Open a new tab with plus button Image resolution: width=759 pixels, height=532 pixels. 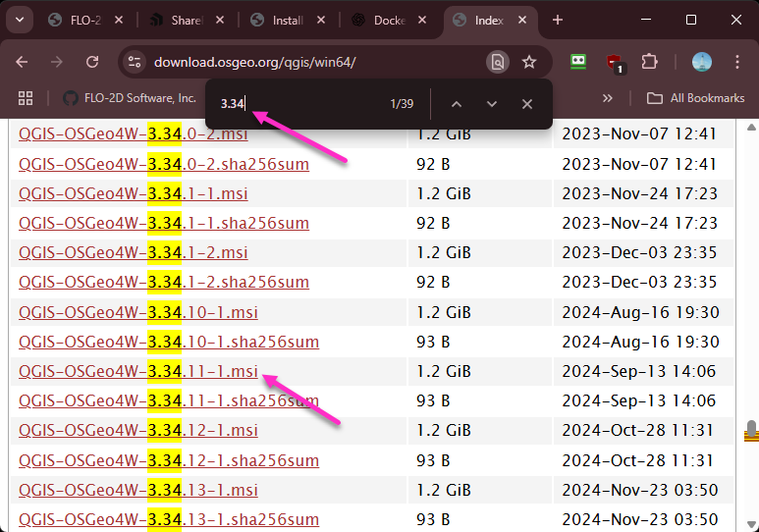click(558, 20)
